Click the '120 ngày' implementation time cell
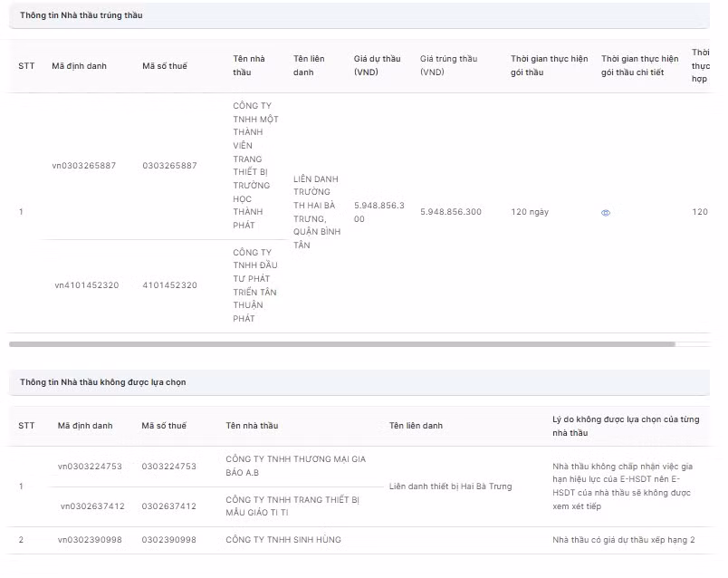Viewport: 728px width, 578px height. 530,212
